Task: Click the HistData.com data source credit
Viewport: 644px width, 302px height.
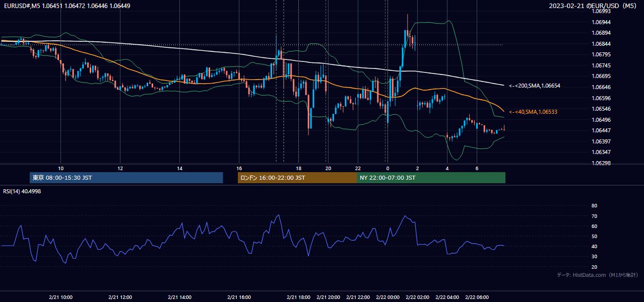Action: pos(598,275)
